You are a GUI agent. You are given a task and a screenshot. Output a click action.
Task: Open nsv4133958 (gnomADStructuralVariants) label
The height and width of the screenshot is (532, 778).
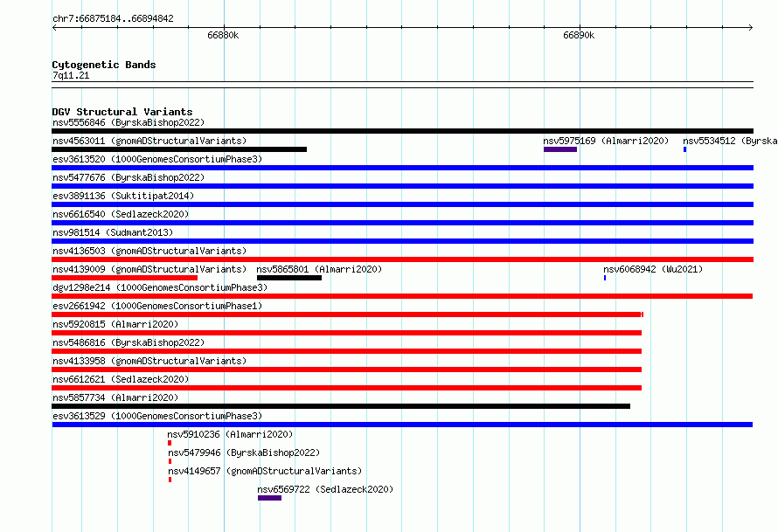tap(149, 361)
